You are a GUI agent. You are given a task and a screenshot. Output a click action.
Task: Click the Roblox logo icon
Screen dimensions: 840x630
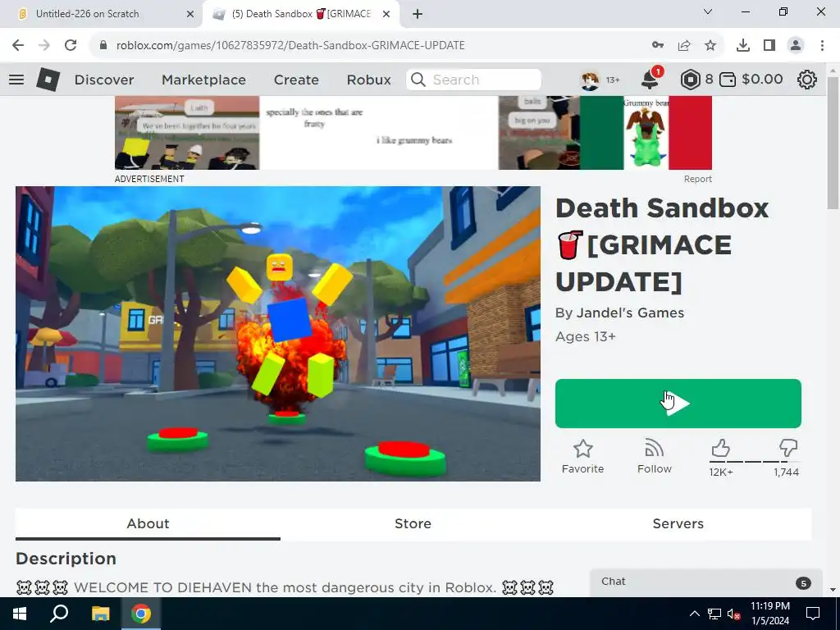48,80
